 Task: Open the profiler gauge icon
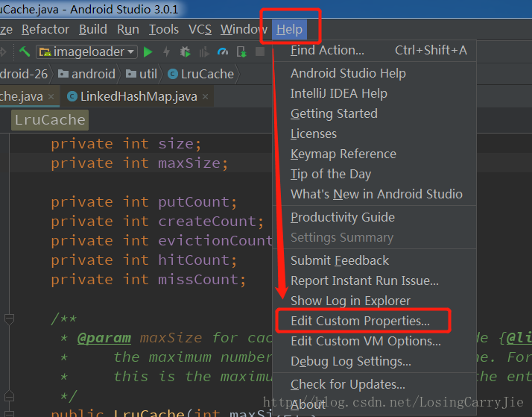click(223, 51)
